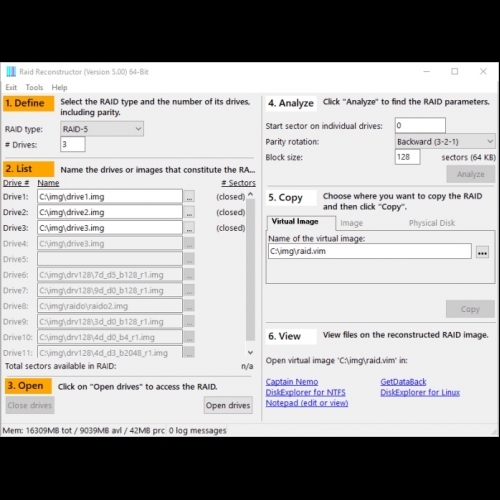Browse for Drive3 image using ellipsis button

(x=189, y=228)
